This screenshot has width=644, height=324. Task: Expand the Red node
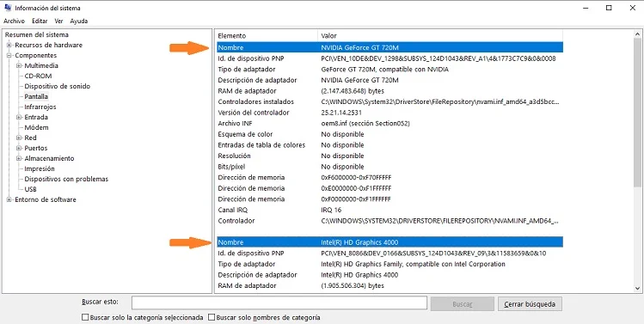(19, 138)
